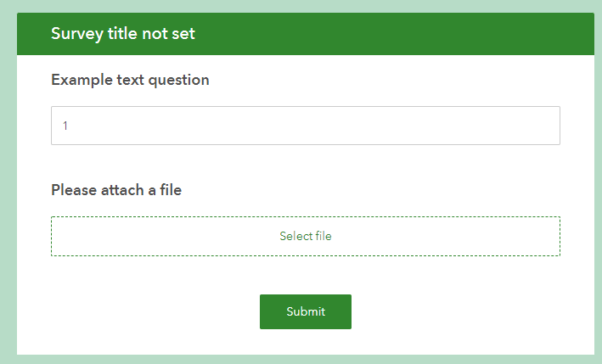Click the Select file link text
The height and width of the screenshot is (364, 602).
click(305, 236)
